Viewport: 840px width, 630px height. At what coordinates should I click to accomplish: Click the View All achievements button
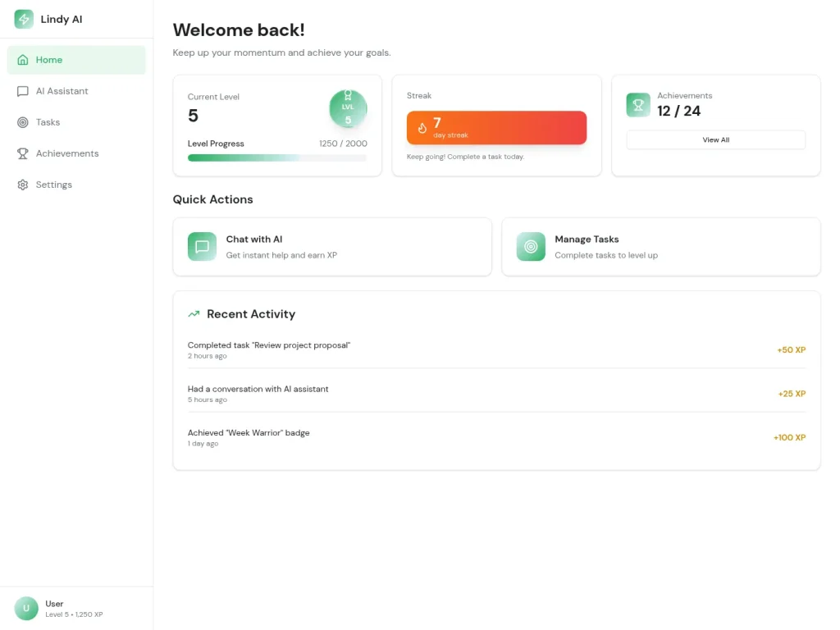point(715,139)
